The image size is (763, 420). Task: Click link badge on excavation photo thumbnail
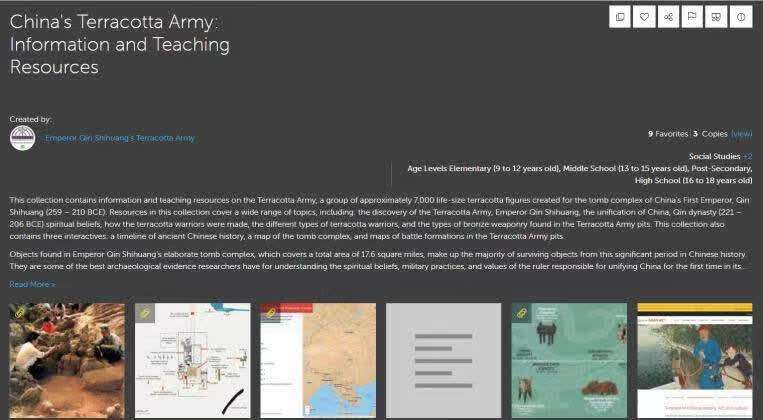point(19,313)
